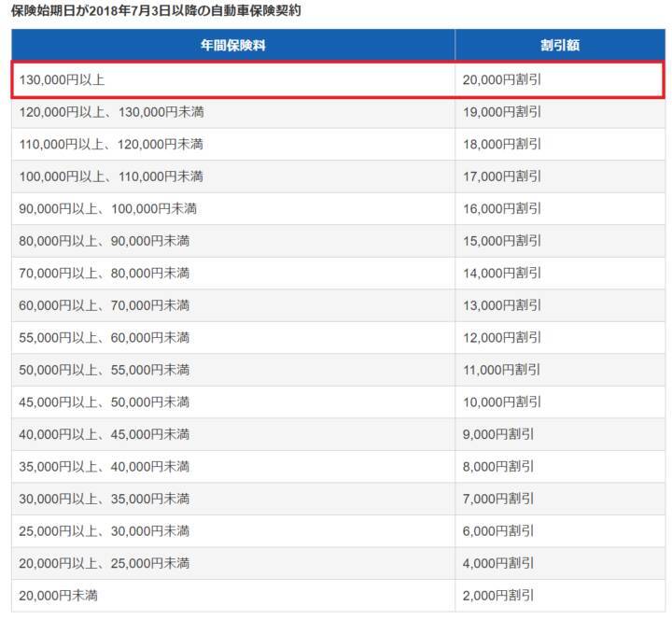
Task: Select the 7,000円割引 cell
Action: tap(560, 500)
